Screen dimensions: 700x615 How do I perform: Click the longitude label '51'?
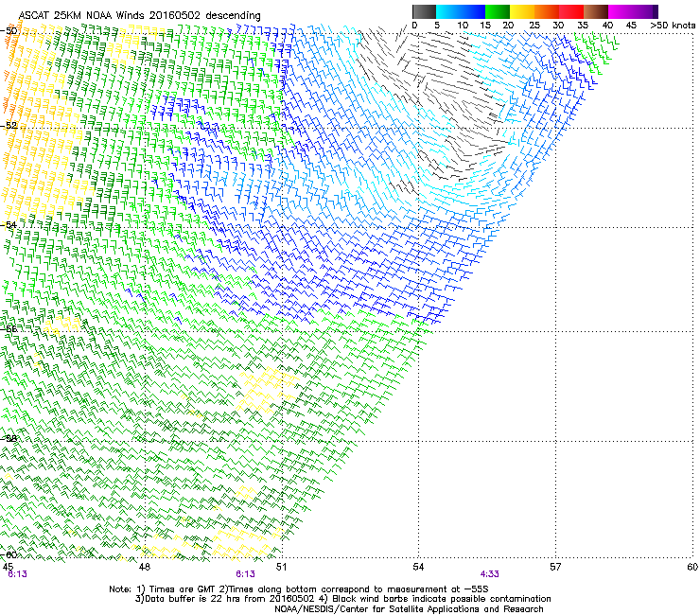coord(281,567)
